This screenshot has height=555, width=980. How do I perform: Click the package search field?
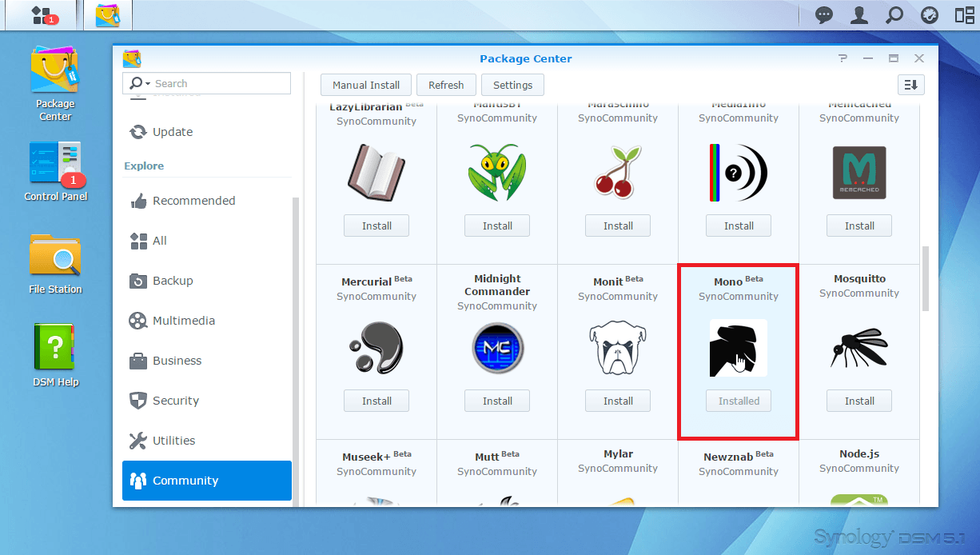coord(218,83)
